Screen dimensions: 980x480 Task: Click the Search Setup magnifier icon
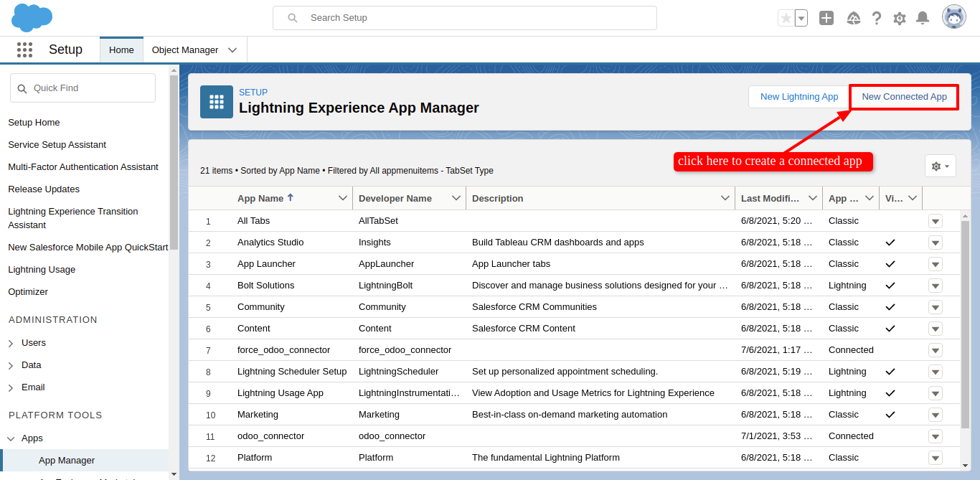[x=293, y=18]
